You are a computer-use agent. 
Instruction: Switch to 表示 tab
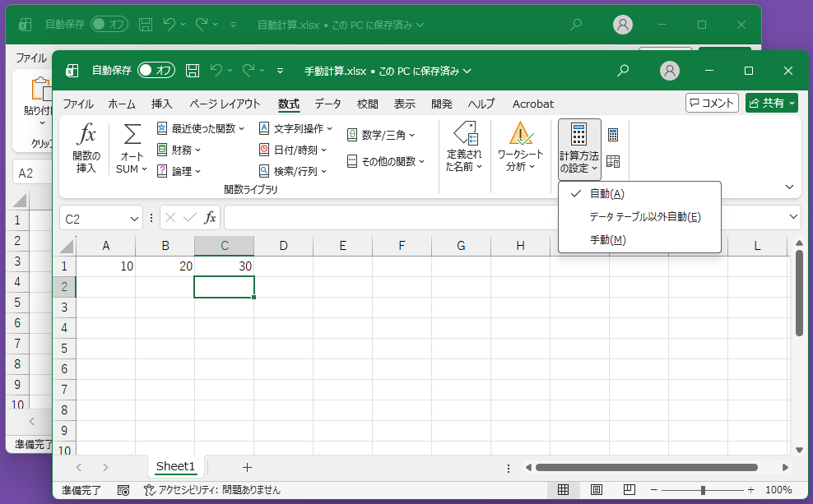404,104
